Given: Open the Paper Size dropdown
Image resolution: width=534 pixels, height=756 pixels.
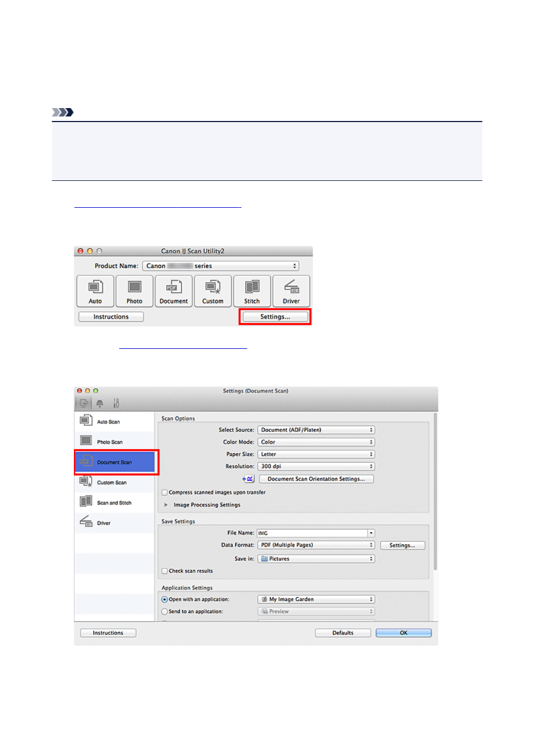Looking at the screenshot, I should click(316, 454).
